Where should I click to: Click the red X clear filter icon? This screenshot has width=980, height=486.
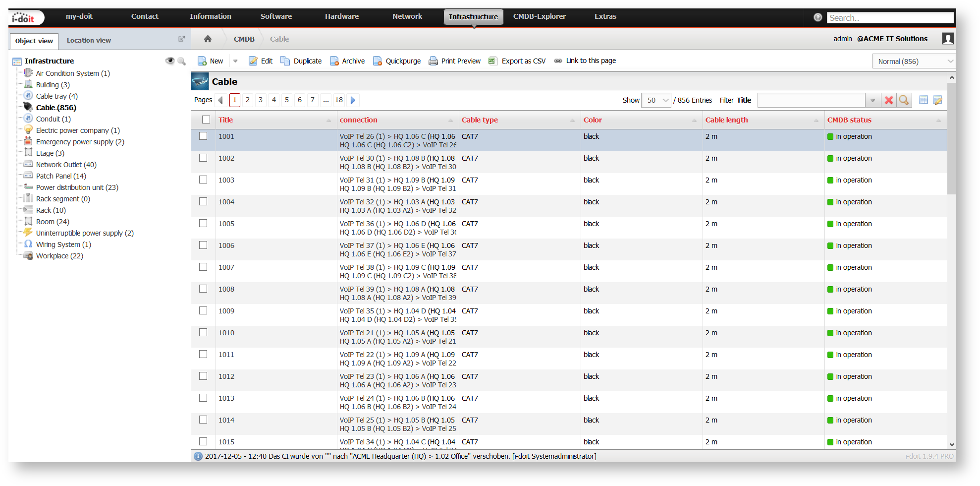pos(889,100)
